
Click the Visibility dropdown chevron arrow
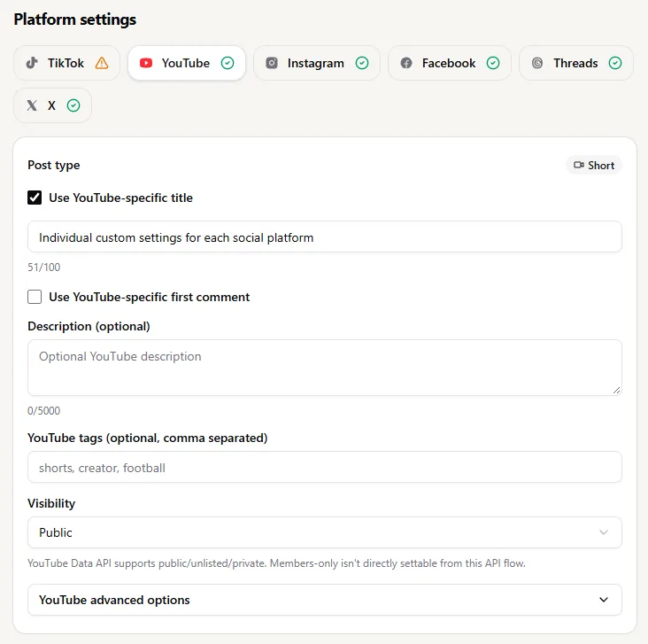click(x=604, y=532)
